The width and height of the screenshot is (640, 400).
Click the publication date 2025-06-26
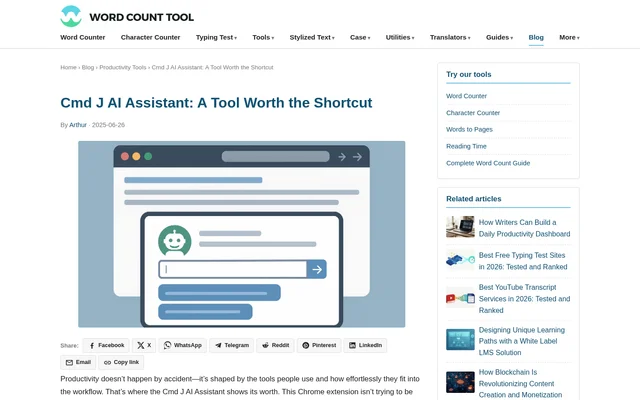[108, 125]
